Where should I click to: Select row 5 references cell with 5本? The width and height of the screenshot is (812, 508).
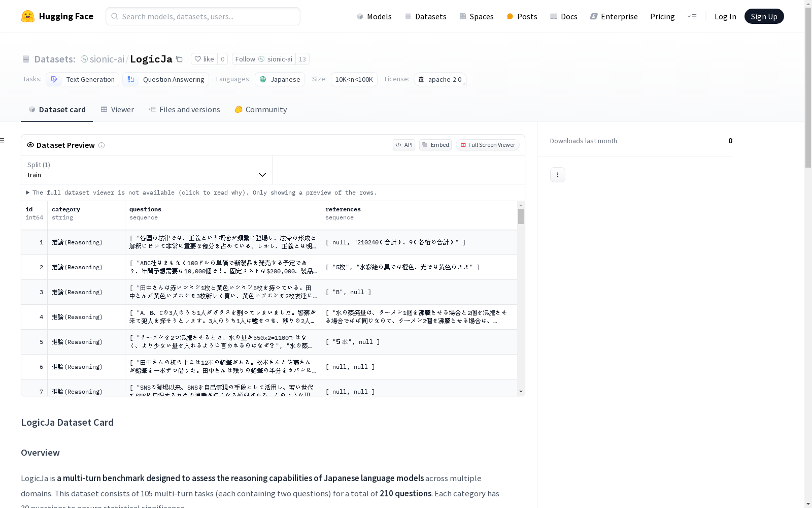[x=419, y=342]
